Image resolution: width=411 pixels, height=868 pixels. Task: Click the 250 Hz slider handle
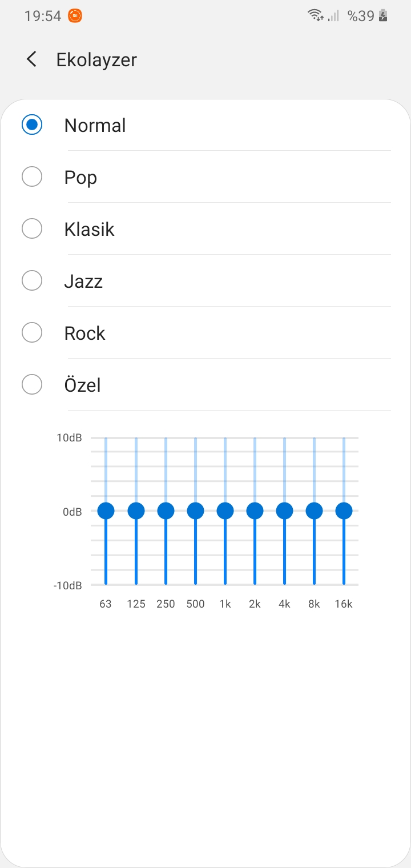coord(166,511)
